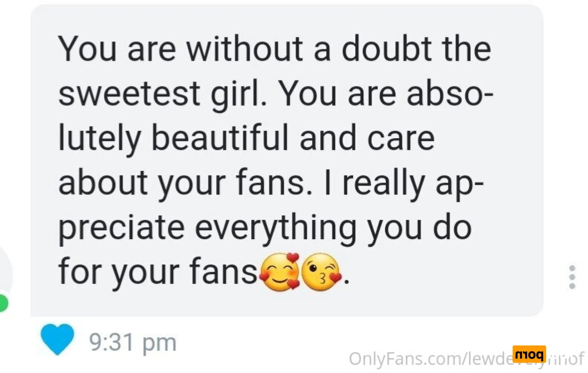Click the green online status dot

click(3, 303)
